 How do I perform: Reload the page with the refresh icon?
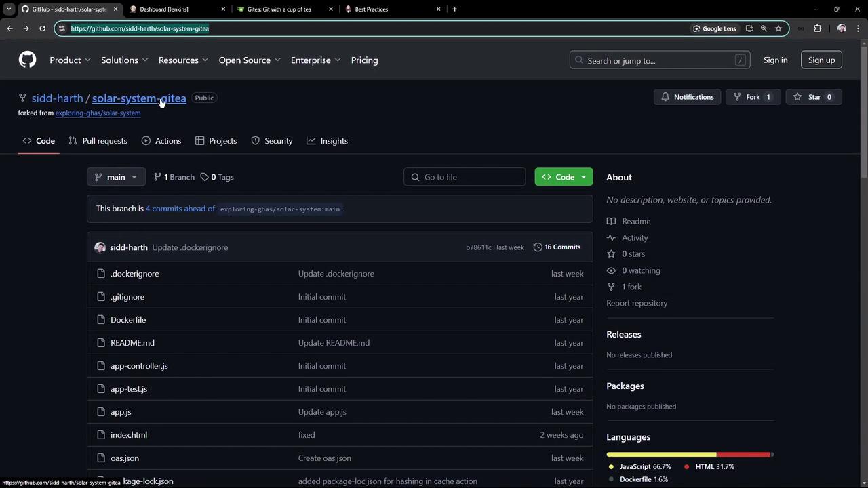pyautogui.click(x=42, y=28)
